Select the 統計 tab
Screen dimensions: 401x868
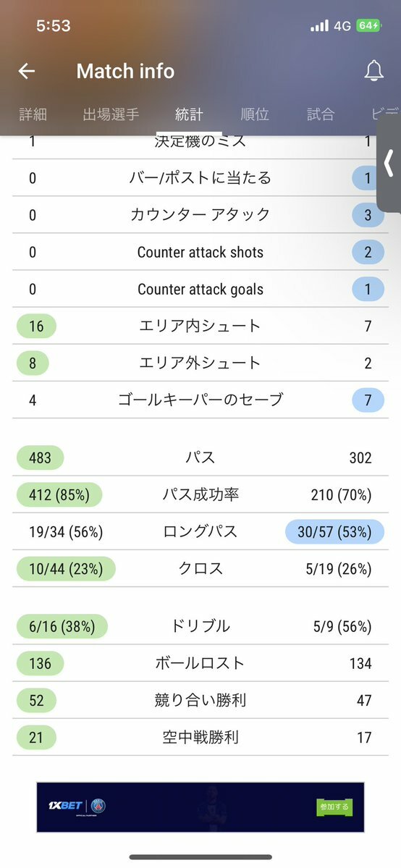(x=189, y=114)
